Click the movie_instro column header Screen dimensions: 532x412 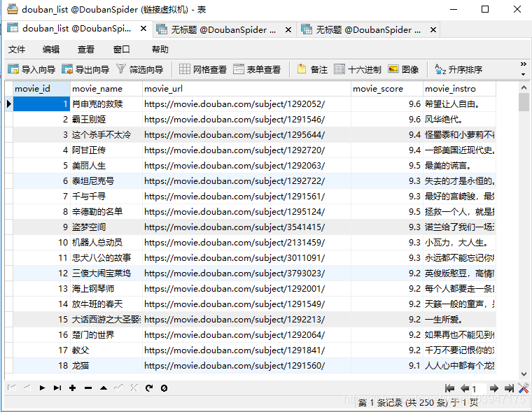459,89
